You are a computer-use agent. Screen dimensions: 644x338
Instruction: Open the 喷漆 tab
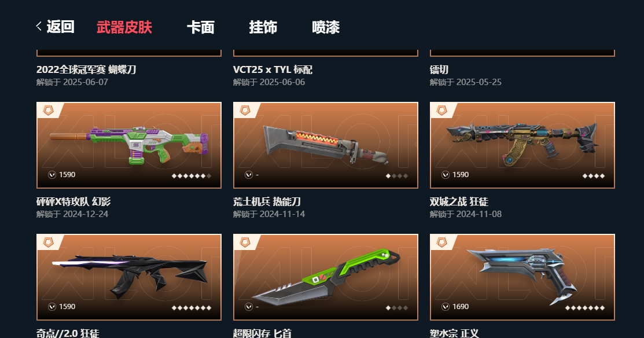[x=326, y=27]
